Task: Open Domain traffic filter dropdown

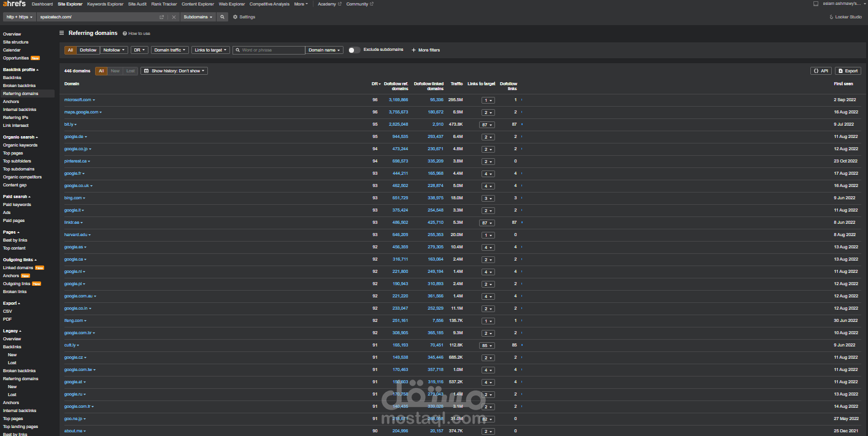Action: coord(169,50)
